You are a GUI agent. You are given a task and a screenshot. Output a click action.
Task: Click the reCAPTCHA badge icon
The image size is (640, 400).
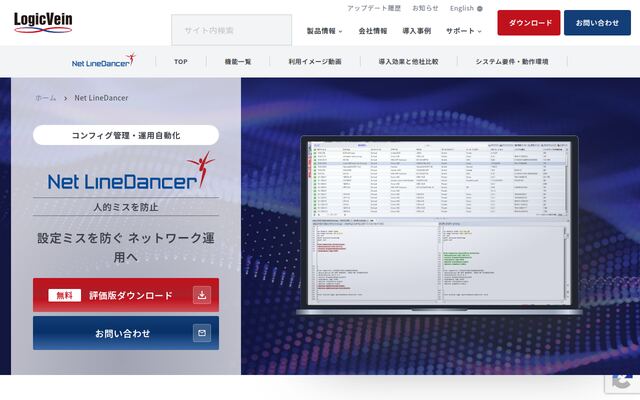[x=622, y=382]
